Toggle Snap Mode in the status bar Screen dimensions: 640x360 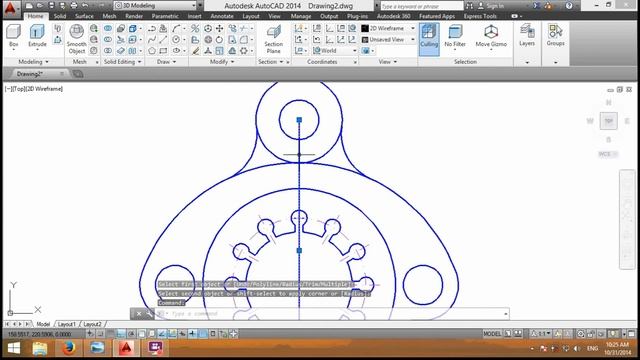point(100,334)
